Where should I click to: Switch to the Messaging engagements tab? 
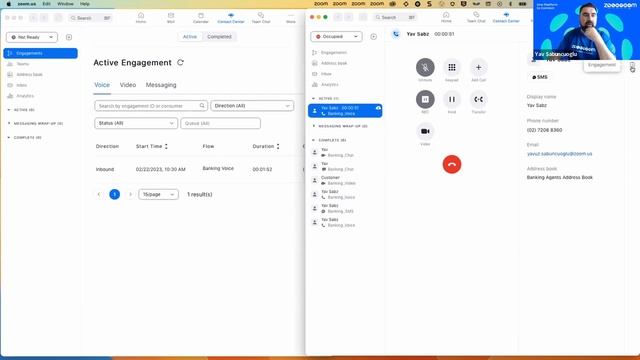(161, 85)
